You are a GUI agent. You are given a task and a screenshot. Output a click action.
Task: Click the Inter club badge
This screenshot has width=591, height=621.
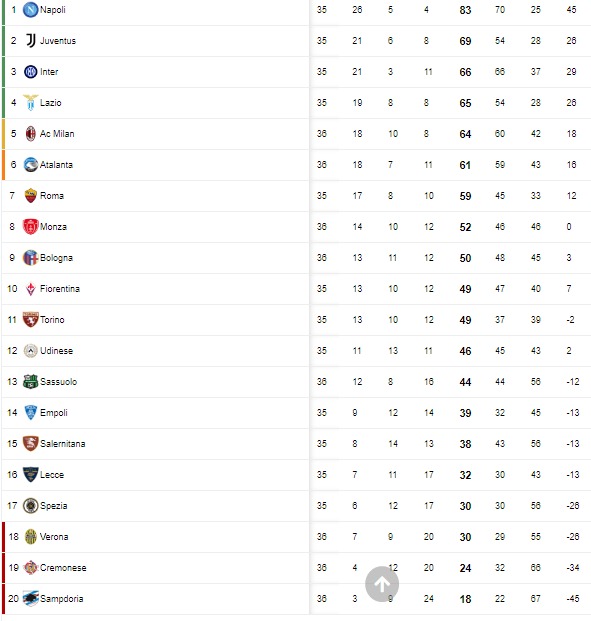[x=31, y=72]
